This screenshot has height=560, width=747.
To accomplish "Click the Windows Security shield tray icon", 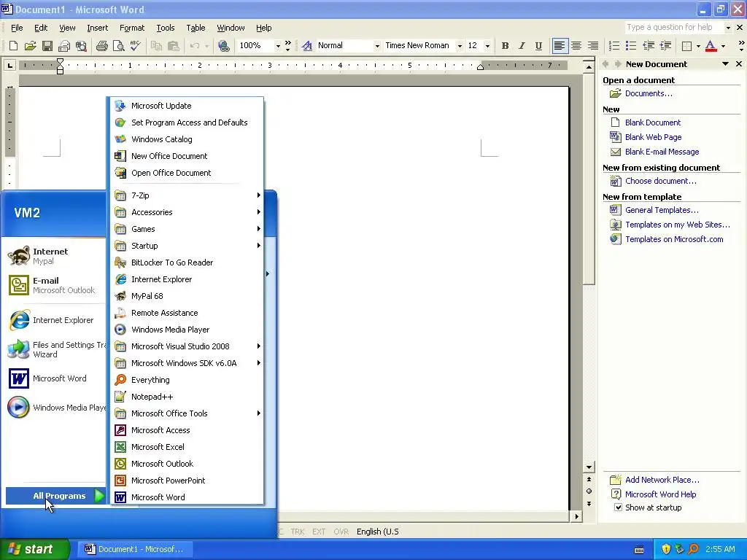I will 665,549.
